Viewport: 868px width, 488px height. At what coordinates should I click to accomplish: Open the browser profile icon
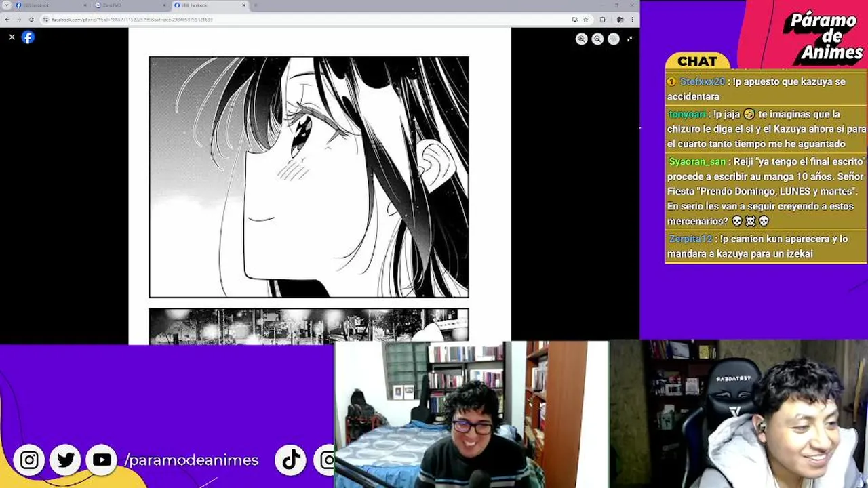point(619,20)
